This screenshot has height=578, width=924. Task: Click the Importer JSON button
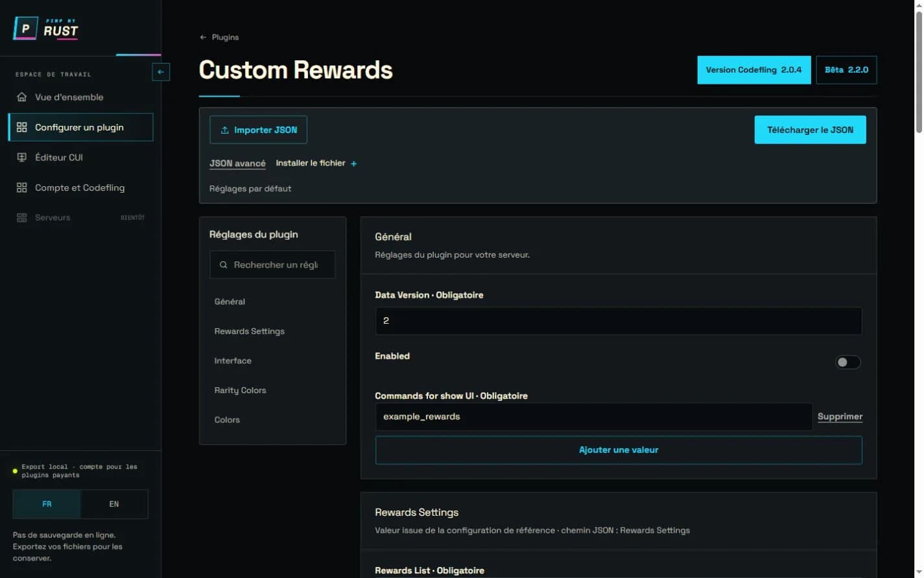coord(258,130)
